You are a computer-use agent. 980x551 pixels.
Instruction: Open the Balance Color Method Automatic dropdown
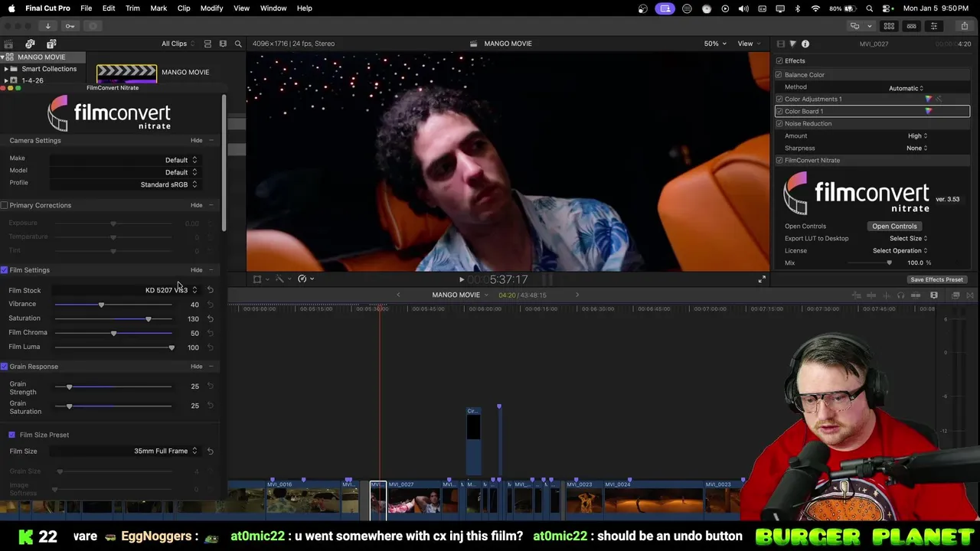(x=906, y=88)
